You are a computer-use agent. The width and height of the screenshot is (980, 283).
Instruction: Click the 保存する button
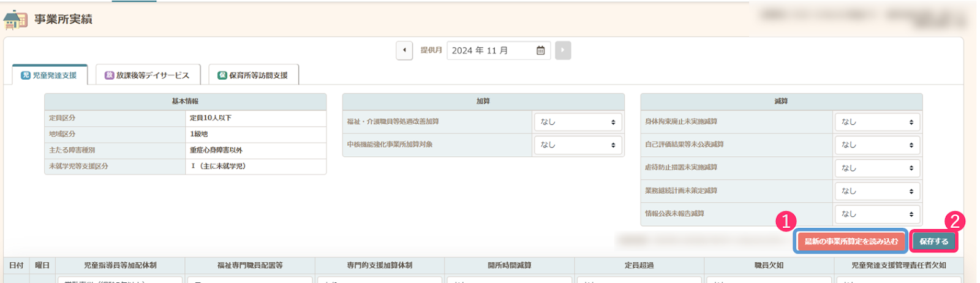[933, 241]
